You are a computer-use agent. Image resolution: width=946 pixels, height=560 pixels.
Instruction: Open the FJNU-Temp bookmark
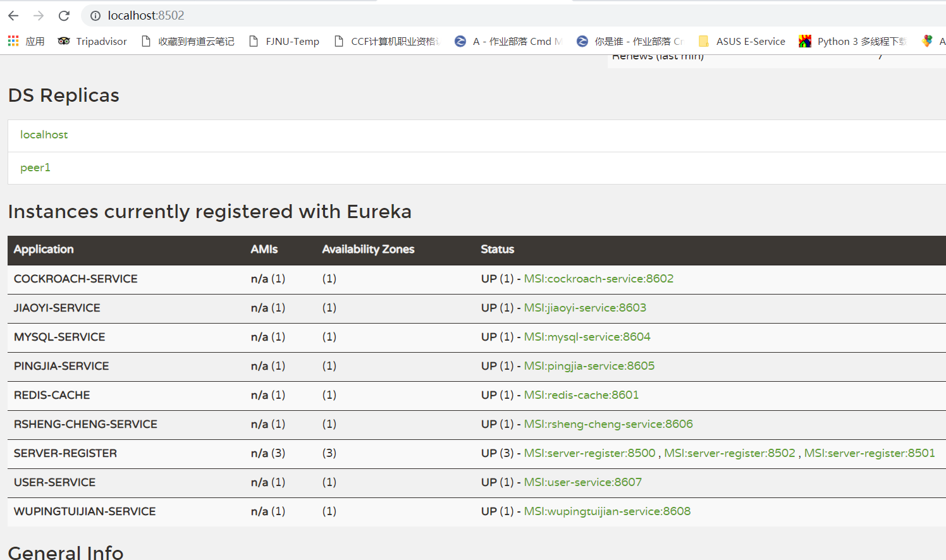pyautogui.click(x=284, y=41)
